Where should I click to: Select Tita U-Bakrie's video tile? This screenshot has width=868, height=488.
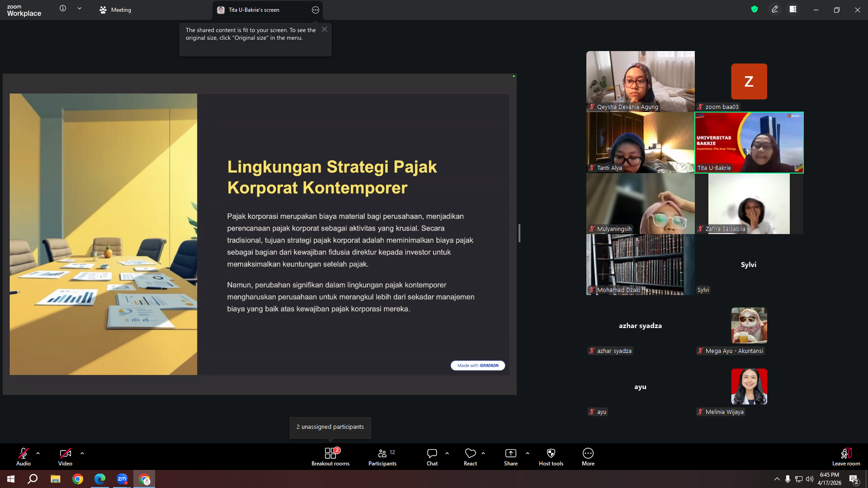(749, 142)
